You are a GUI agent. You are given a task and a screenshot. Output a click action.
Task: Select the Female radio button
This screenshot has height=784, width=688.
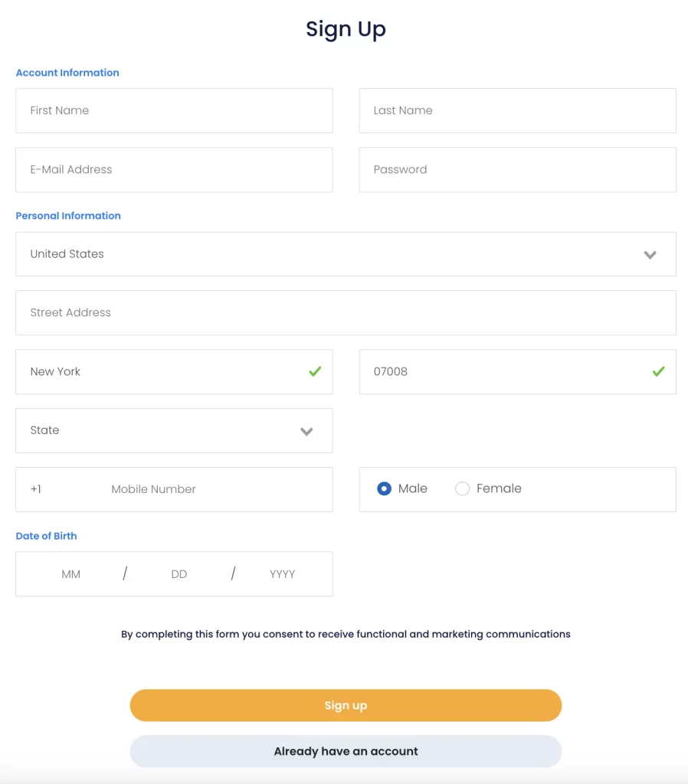point(463,488)
